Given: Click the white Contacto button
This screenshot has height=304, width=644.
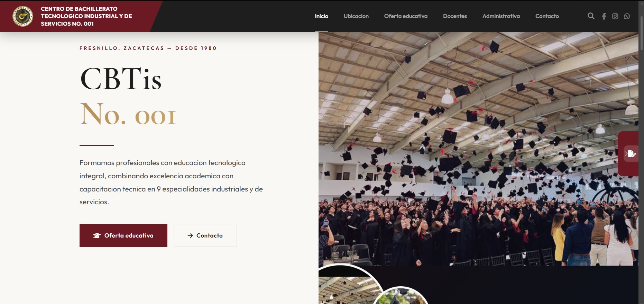Looking at the screenshot, I should point(205,235).
